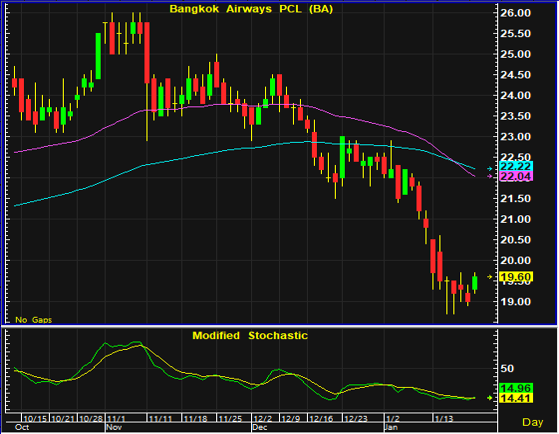Click the Modified Stochastic indicator title
Screen dimensions: 559x434
point(250,336)
